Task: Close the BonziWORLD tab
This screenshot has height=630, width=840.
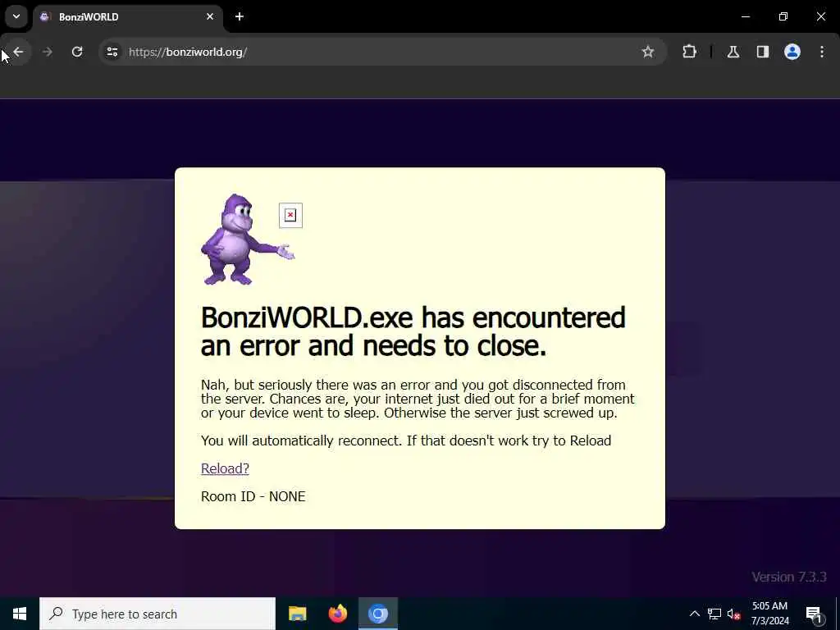Action: [x=210, y=16]
